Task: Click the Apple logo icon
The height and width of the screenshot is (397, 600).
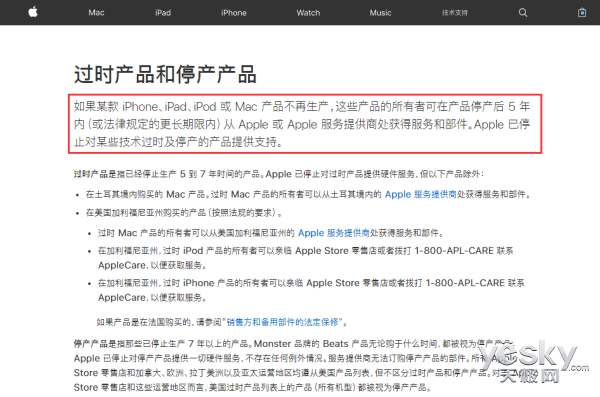Action: pyautogui.click(x=33, y=12)
